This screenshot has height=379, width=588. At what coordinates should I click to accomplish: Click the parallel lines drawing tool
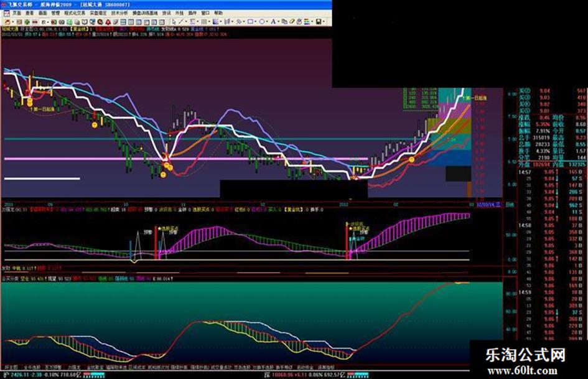coord(204,22)
